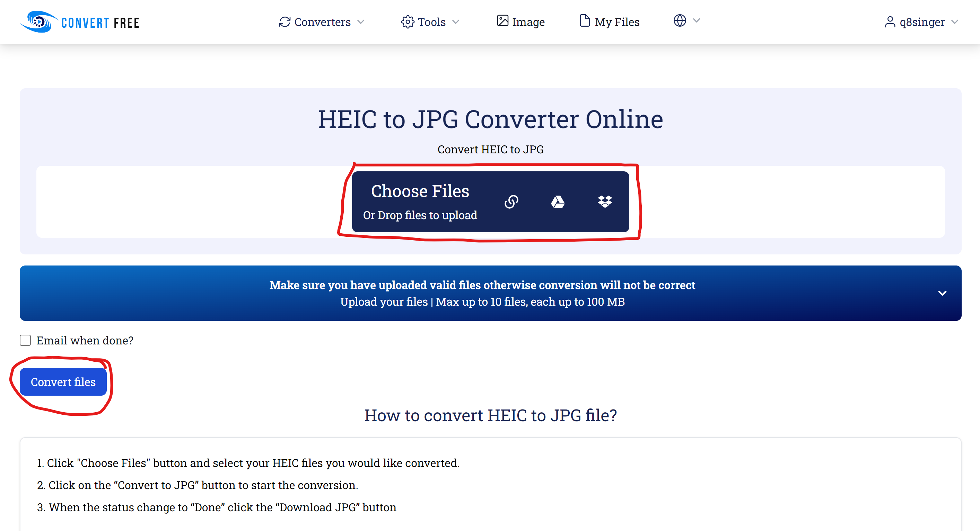980x531 pixels.
Task: Toggle the email notification checkbox
Action: (x=26, y=340)
